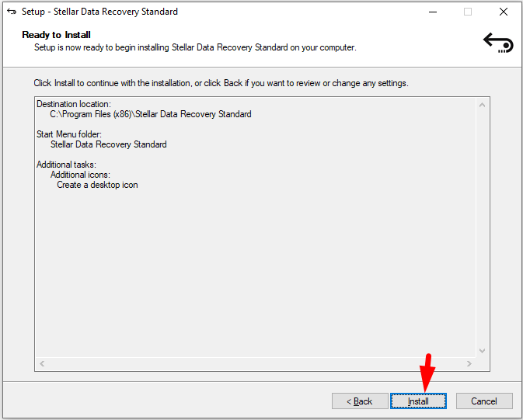Screen dimensions: 523x420
Task: Close the setup window
Action: tap(504, 12)
